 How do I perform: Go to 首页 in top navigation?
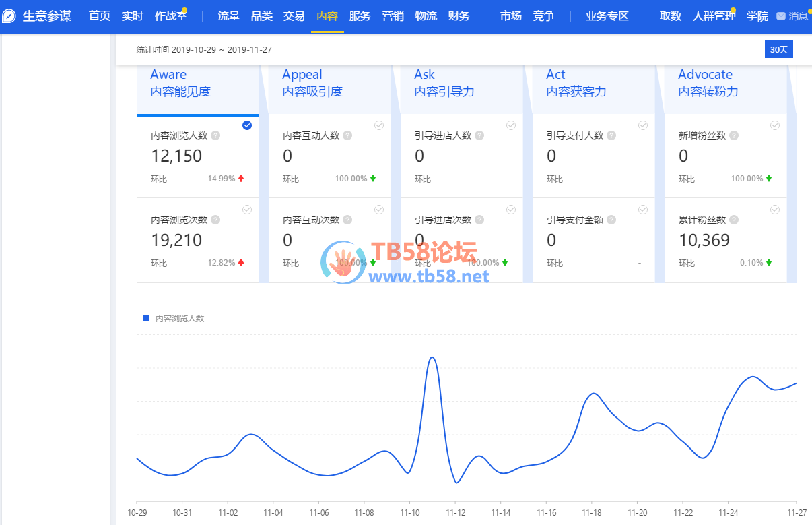pos(100,16)
